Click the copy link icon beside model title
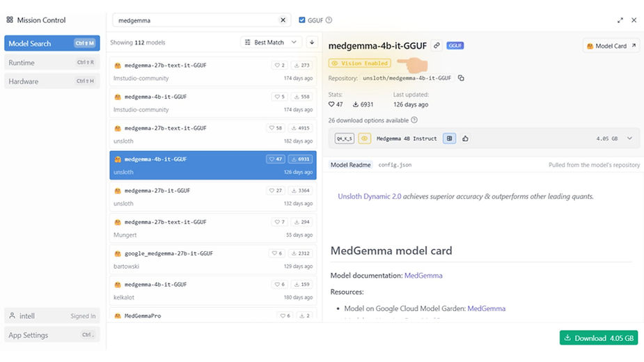Viewport: 644px width, 362px height. [437, 46]
